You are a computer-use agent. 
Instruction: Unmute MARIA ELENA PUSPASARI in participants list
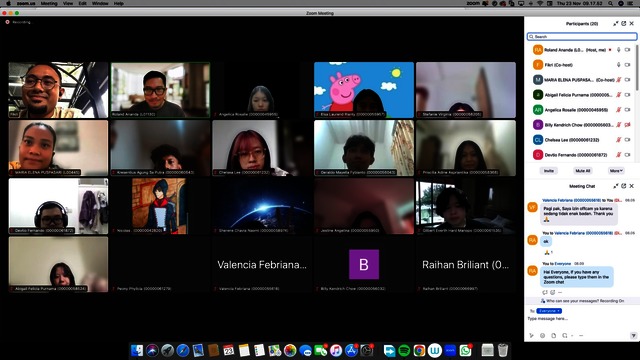pyautogui.click(x=619, y=80)
